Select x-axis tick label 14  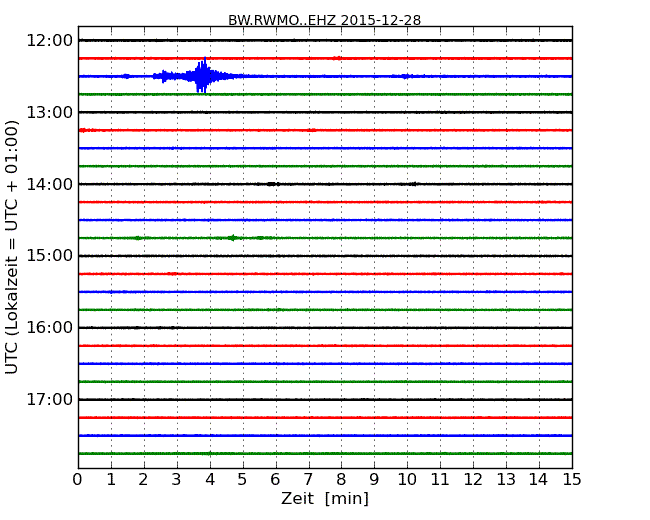[x=538, y=480]
